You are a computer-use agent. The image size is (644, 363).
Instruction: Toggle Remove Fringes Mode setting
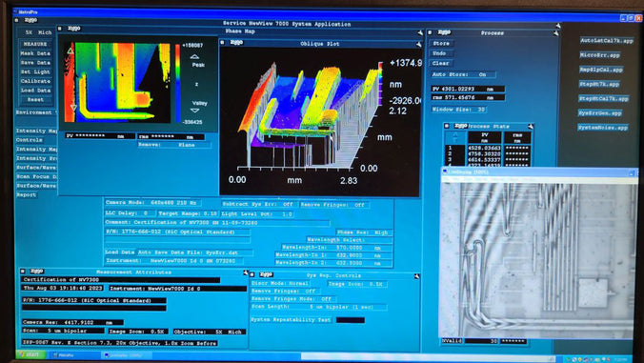[293, 299]
